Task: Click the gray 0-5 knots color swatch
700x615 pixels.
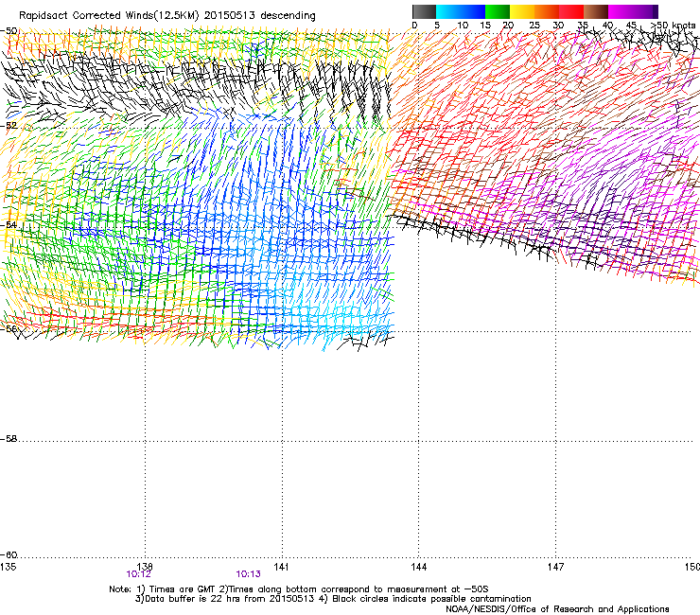Action: pyautogui.click(x=424, y=11)
